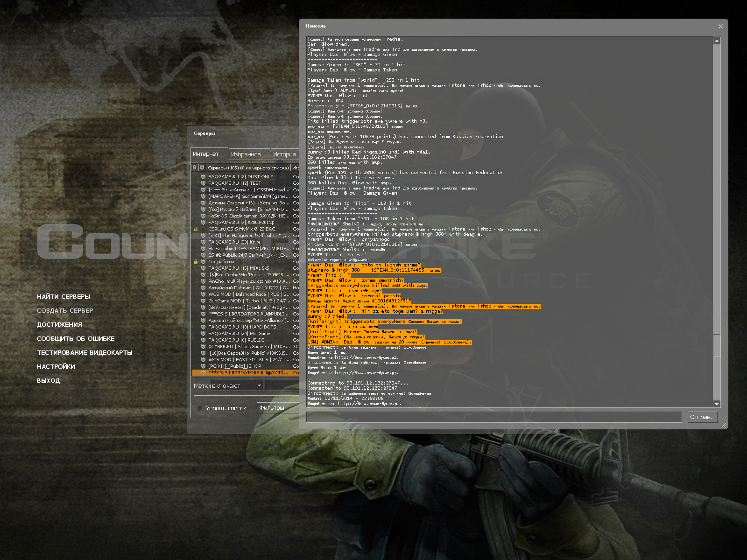747x560 pixels.
Task: Click shield icon beside [PG!KIll]_[Public]_!SHOP
Action: point(203,366)
